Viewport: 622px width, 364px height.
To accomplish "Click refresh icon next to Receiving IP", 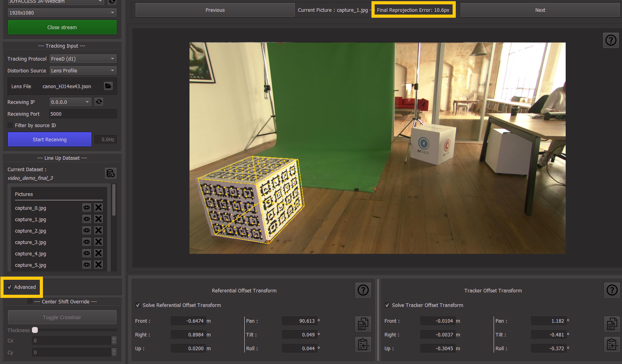I will 99,102.
